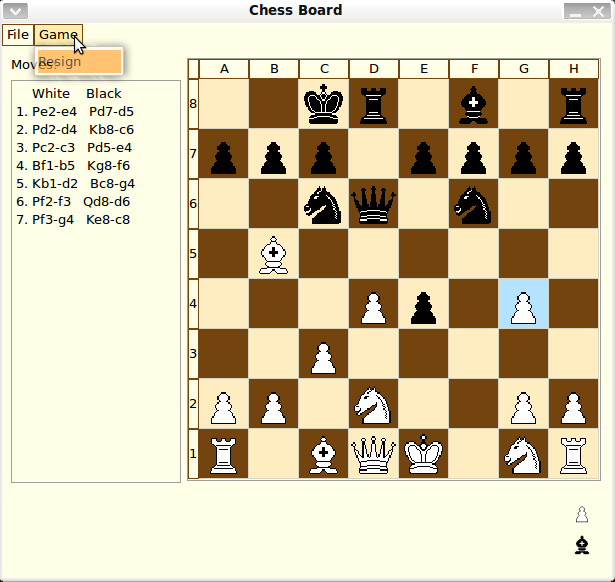This screenshot has height=582, width=615.
Task: Select the white knight on D2
Action: click(374, 404)
